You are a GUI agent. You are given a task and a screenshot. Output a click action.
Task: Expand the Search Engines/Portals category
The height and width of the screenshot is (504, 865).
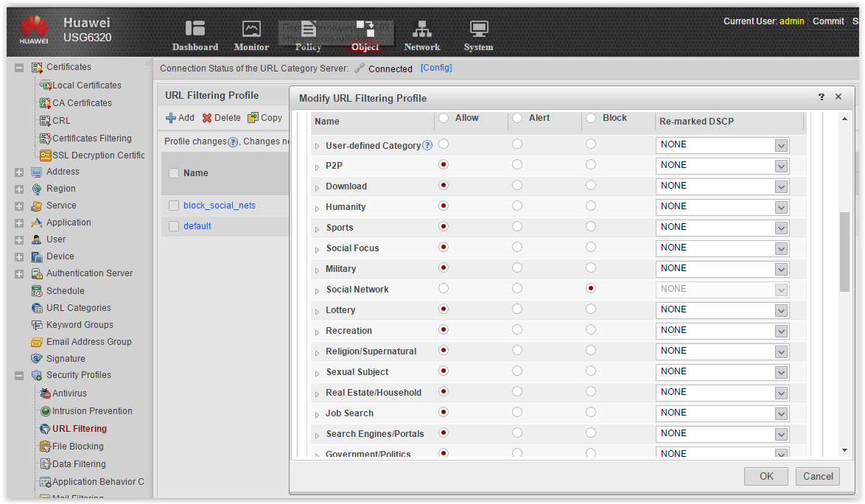(x=318, y=435)
